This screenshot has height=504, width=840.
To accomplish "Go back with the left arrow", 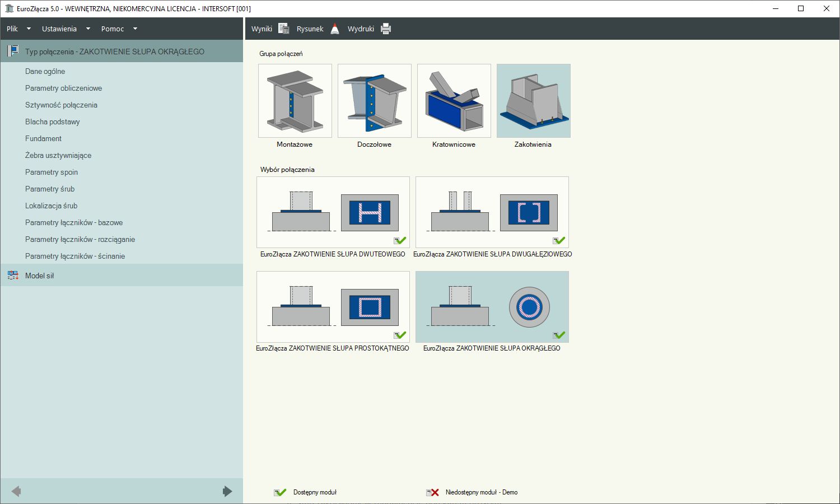I will click(x=16, y=491).
